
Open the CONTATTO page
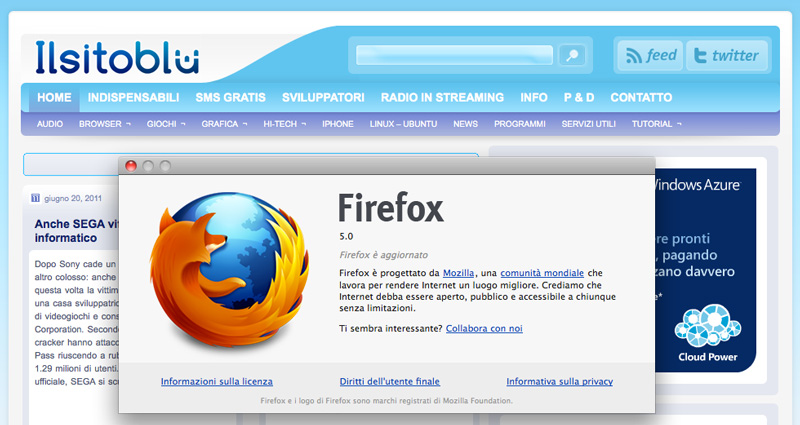tap(641, 97)
